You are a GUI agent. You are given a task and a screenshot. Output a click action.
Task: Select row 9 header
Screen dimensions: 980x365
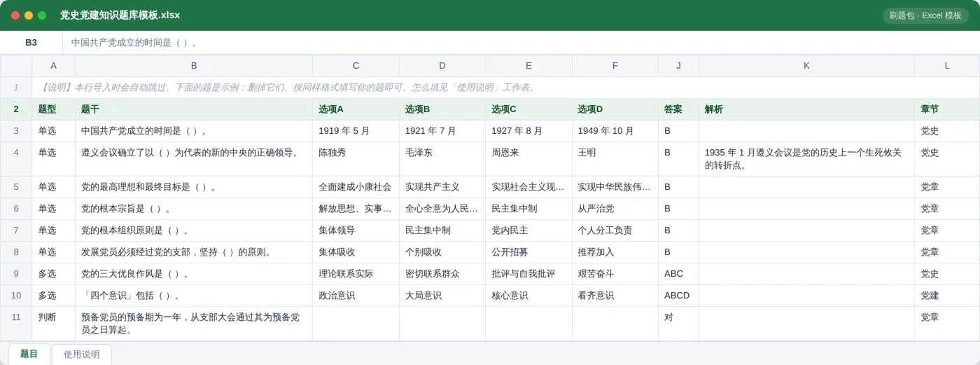coord(16,274)
